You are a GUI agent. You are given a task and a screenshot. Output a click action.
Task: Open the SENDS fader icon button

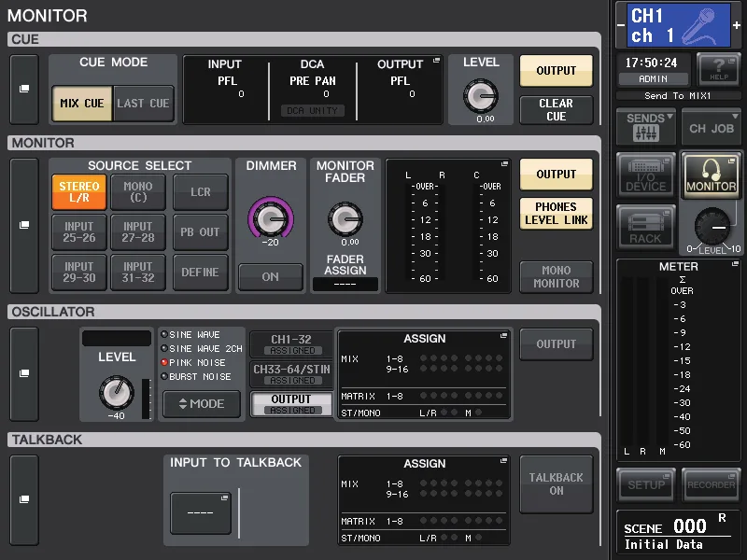pos(646,127)
